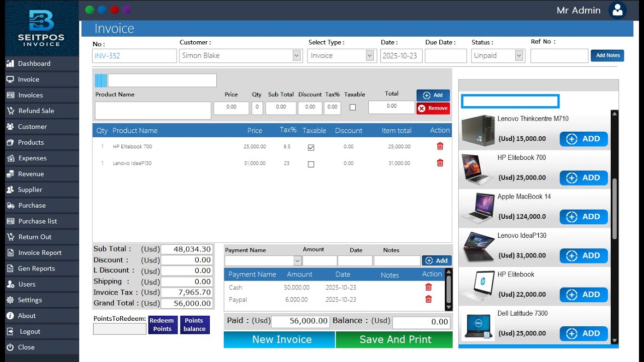
Task: Add Lenovo IdeaP130 from product list
Action: tap(584, 255)
